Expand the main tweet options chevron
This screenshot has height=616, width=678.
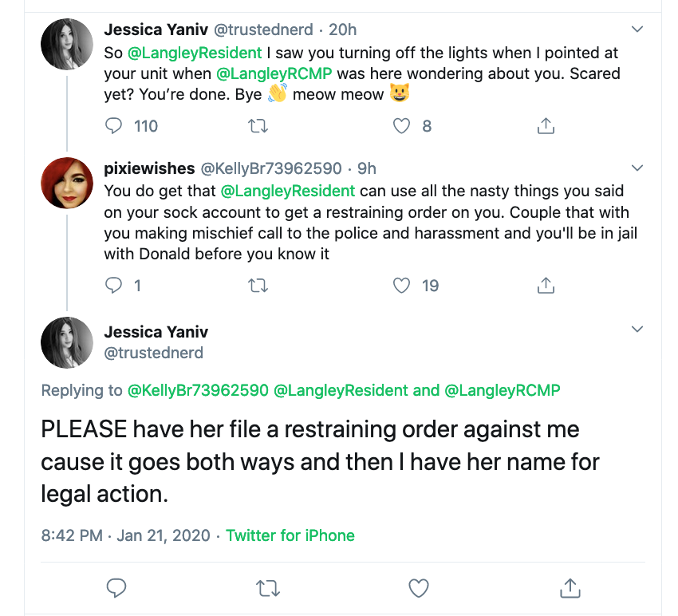[x=637, y=330]
